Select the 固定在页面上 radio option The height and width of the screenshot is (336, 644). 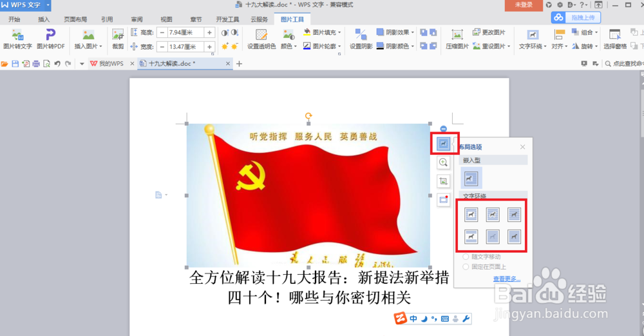tap(485, 267)
